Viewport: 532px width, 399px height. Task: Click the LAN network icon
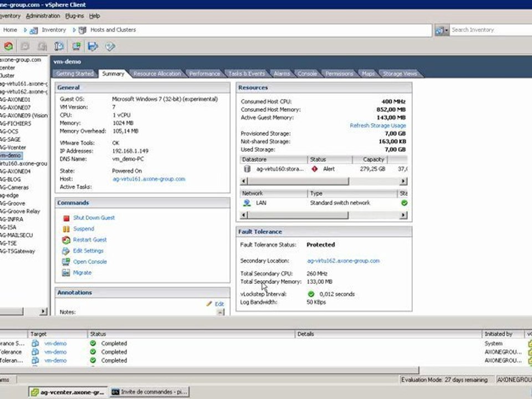coord(247,203)
